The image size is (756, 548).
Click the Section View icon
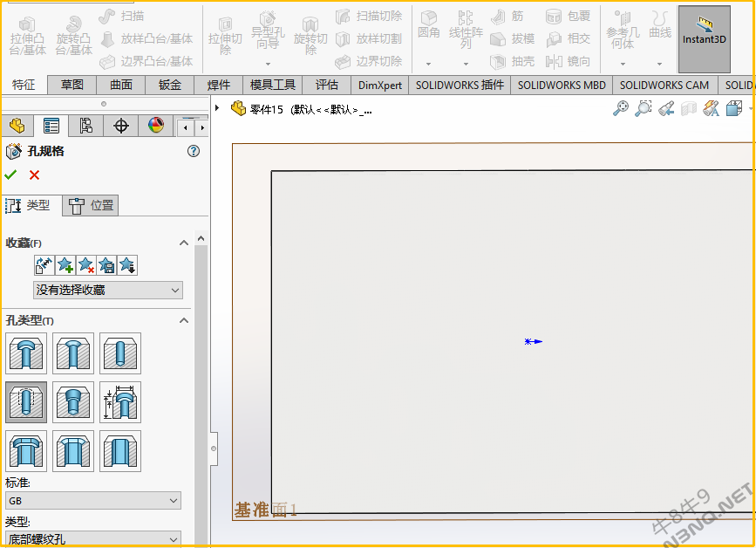pos(689,108)
